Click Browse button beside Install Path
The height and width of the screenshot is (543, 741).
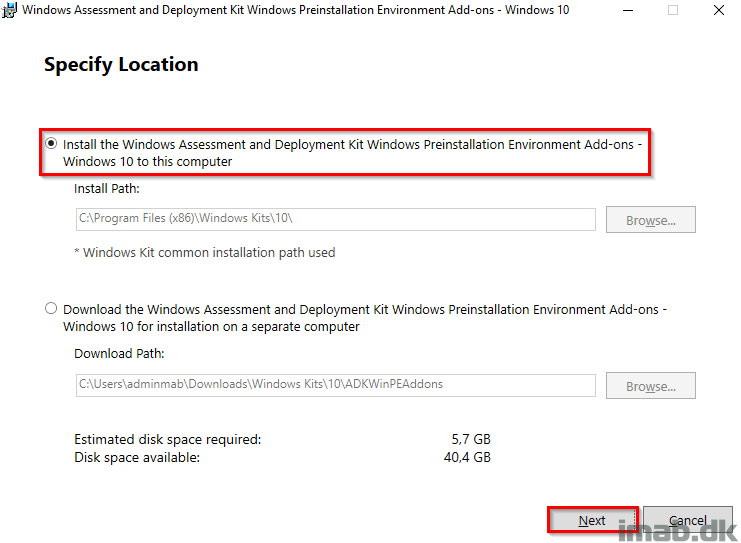tap(651, 220)
